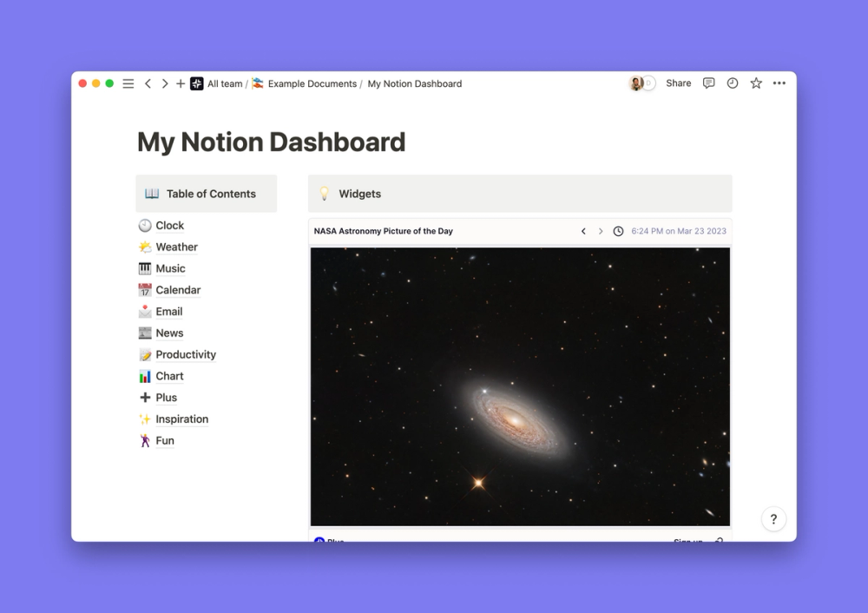
Task: Open the Clock page link
Action: pyautogui.click(x=169, y=226)
